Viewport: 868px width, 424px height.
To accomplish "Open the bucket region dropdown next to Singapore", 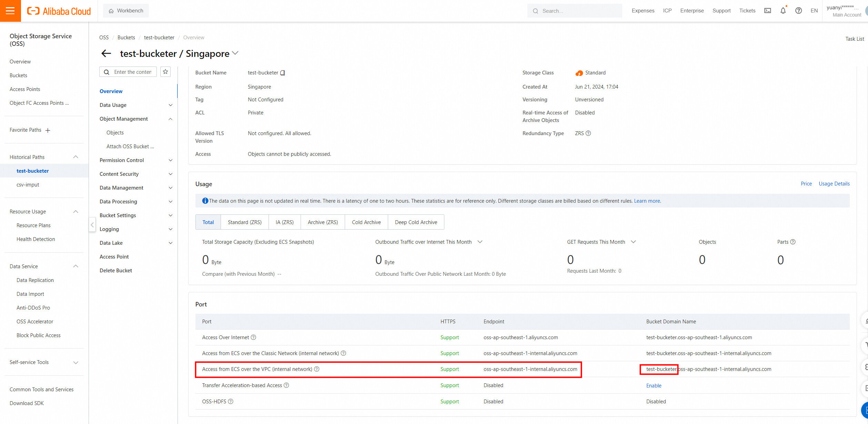I will tap(235, 53).
